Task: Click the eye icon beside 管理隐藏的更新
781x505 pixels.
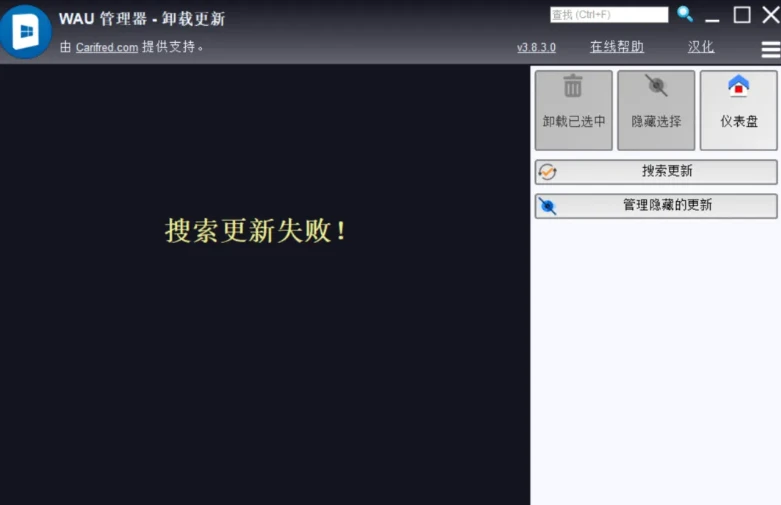Action: pos(547,206)
